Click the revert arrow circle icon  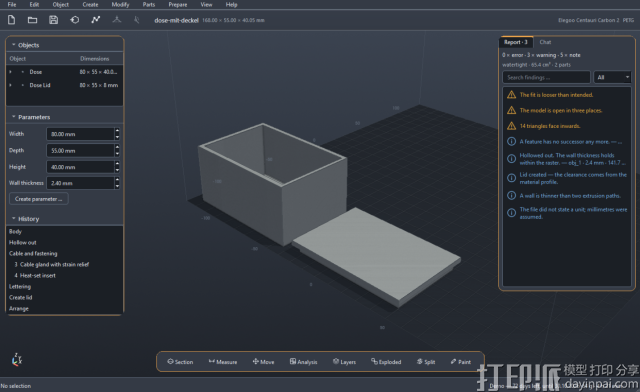point(75,20)
